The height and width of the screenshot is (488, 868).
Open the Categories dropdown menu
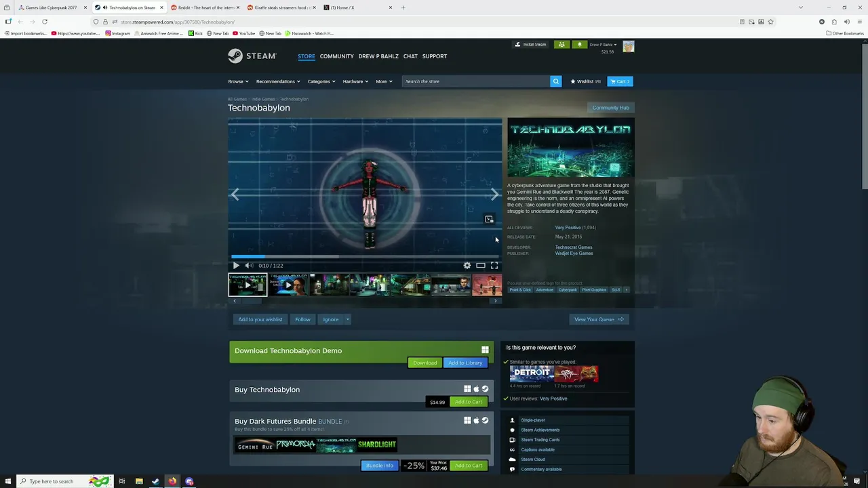[321, 81]
